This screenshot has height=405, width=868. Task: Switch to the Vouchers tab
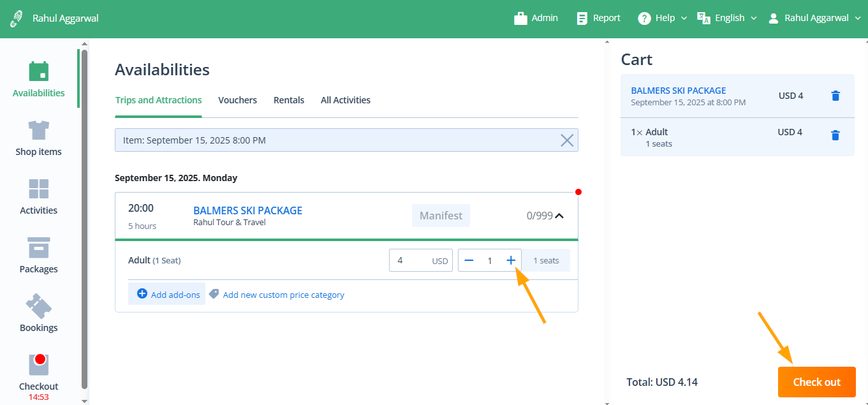pos(237,100)
